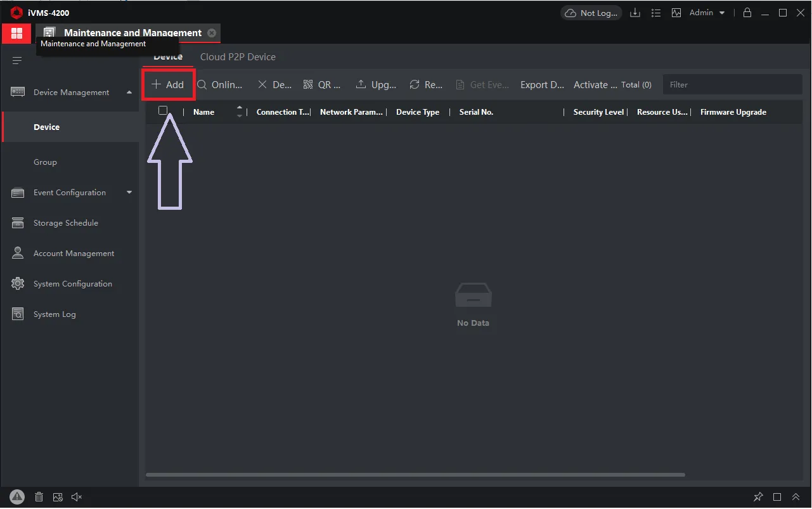Click the pin icon at bottom right
This screenshot has width=812, height=509.
tap(758, 497)
